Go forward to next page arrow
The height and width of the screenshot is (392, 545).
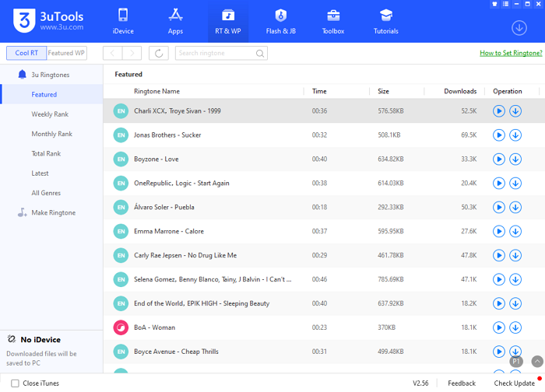click(132, 53)
